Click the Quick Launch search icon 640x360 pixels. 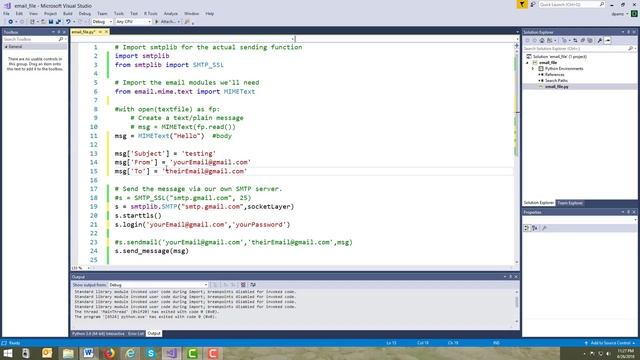602,4
